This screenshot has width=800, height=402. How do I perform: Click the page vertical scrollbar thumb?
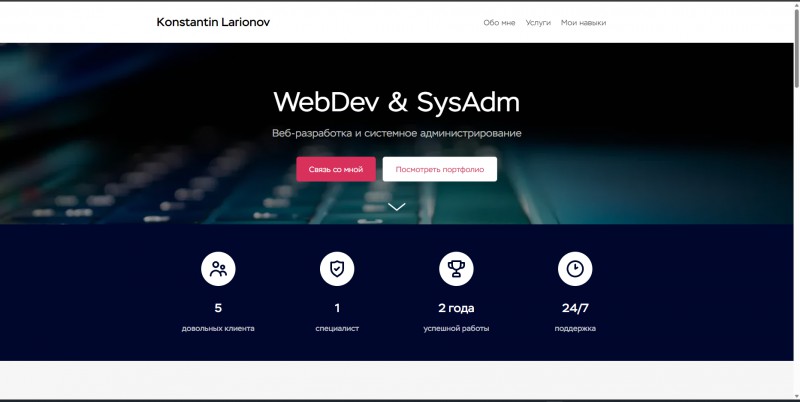[x=796, y=46]
